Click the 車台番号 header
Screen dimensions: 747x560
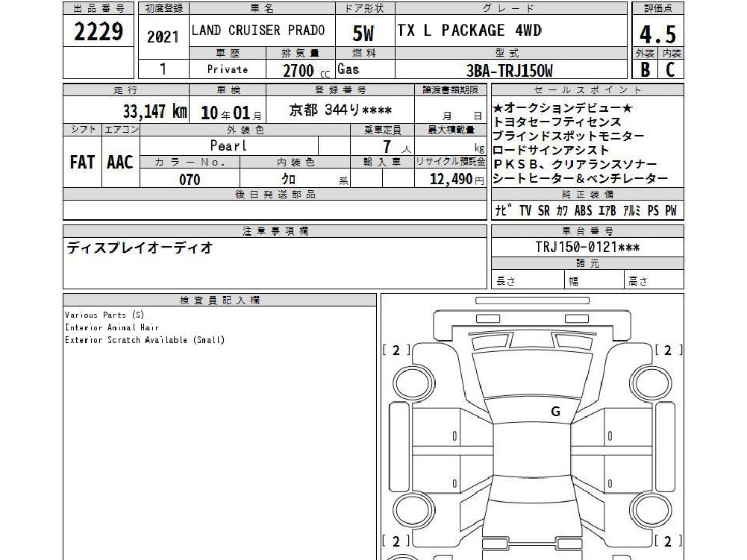587,231
